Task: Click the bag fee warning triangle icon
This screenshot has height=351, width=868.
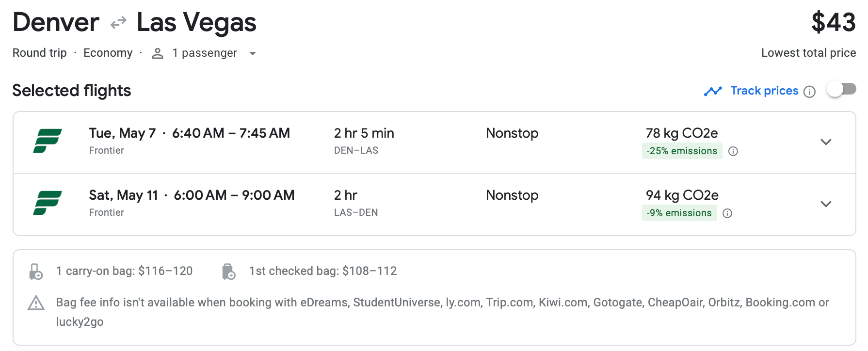Action: click(x=36, y=303)
